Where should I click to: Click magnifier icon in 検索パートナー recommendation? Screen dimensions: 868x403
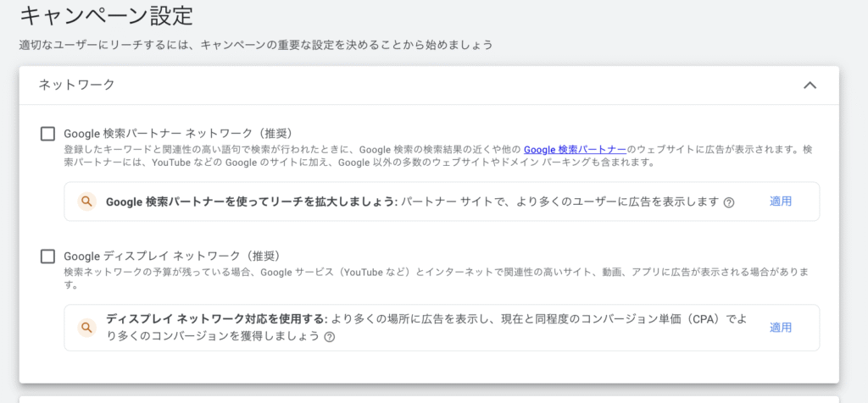coord(86,201)
